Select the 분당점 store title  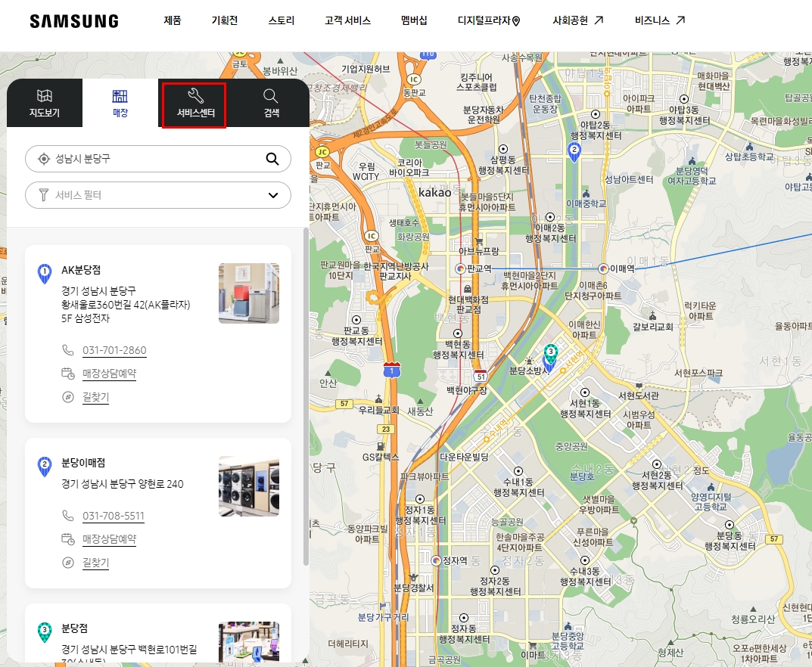(x=75, y=628)
